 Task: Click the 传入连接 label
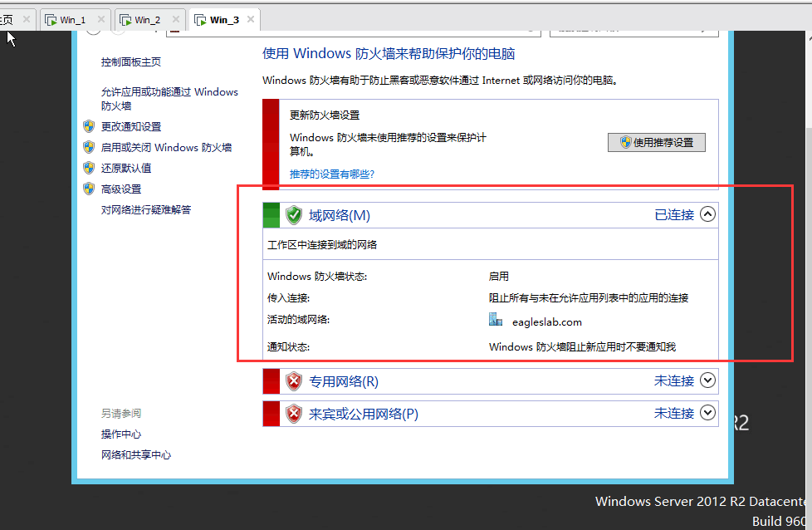pos(288,298)
